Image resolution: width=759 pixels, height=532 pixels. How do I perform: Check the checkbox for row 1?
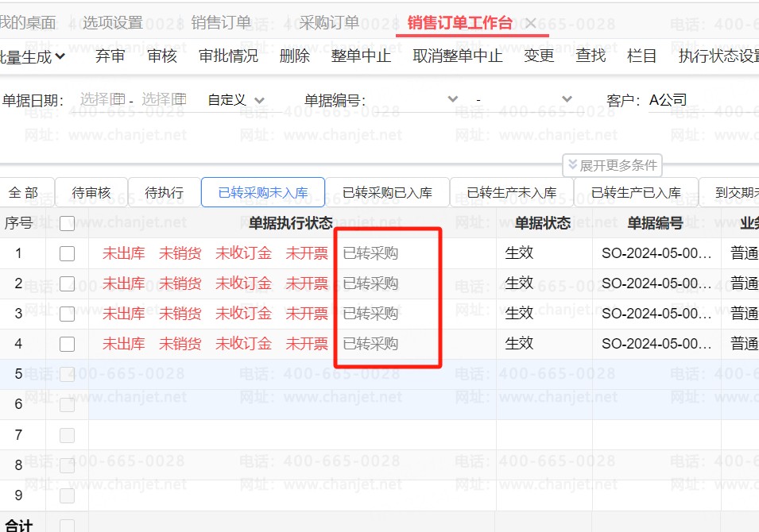(x=68, y=253)
